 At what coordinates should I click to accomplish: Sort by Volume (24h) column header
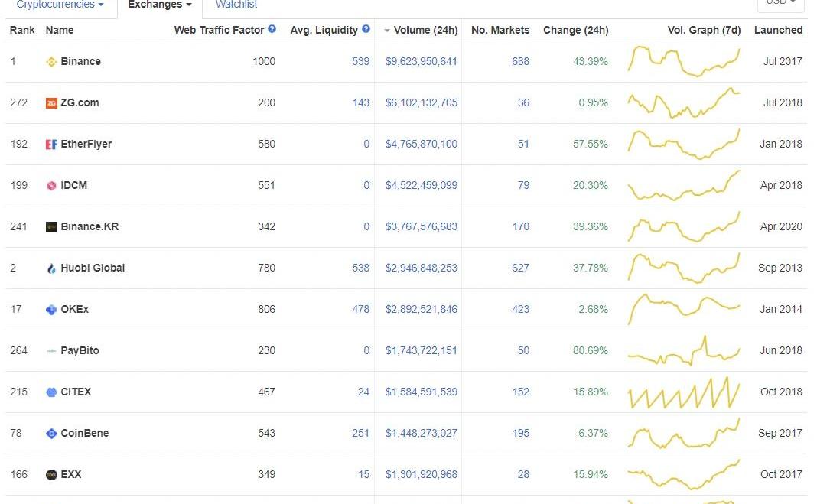(x=425, y=31)
